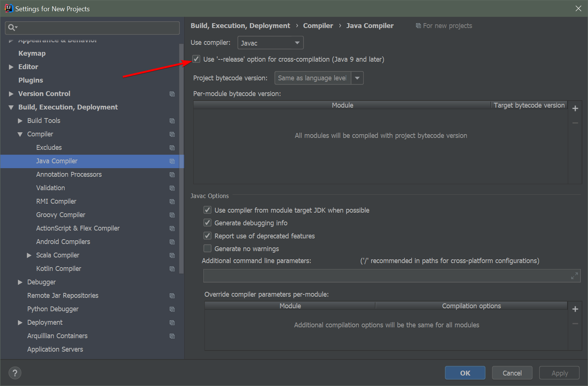
Task: Click the project-level icon beside Android Compilers
Action: pyautogui.click(x=172, y=242)
